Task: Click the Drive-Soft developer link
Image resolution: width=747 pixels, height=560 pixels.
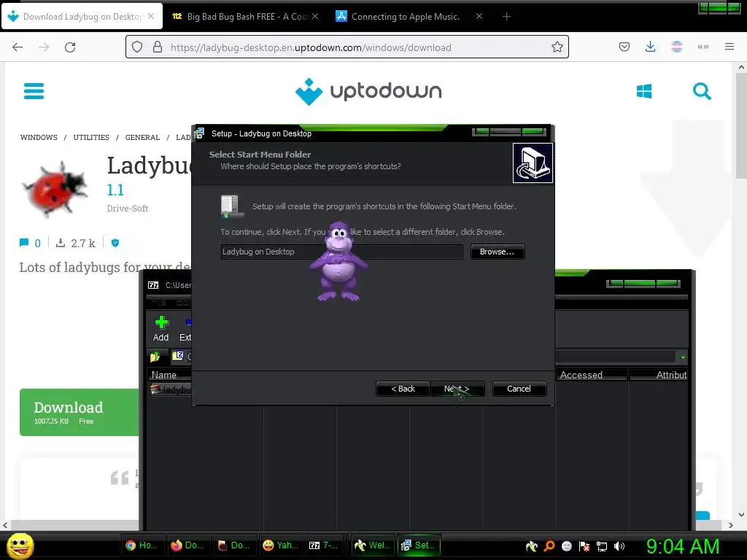Action: [x=127, y=208]
